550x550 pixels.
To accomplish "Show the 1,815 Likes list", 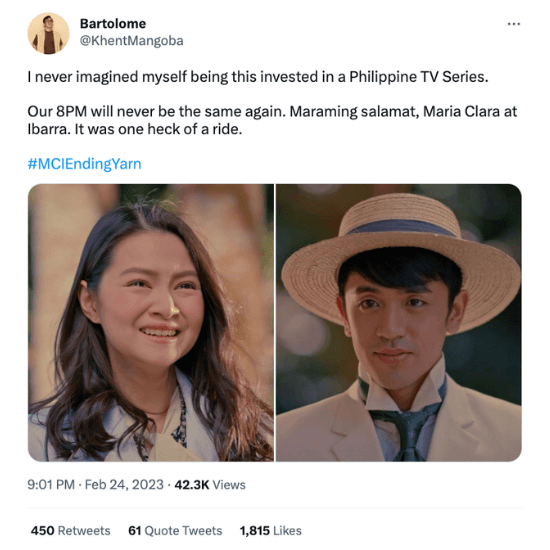I will 270,530.
